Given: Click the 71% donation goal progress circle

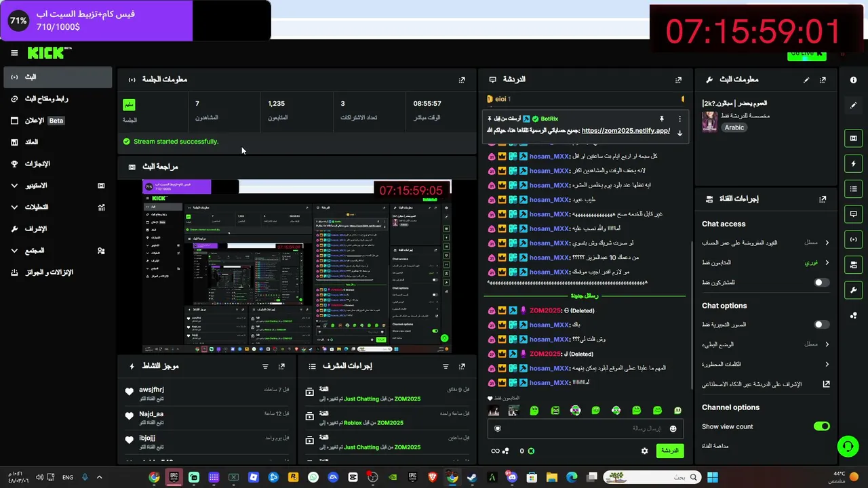Looking at the screenshot, I should pyautogui.click(x=18, y=20).
